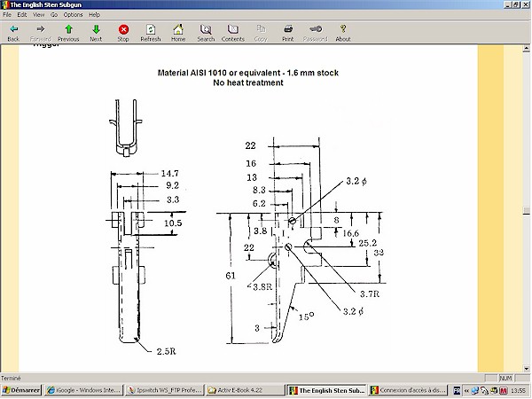Open the Contents icon
The width and height of the screenshot is (532, 399).
[232, 29]
